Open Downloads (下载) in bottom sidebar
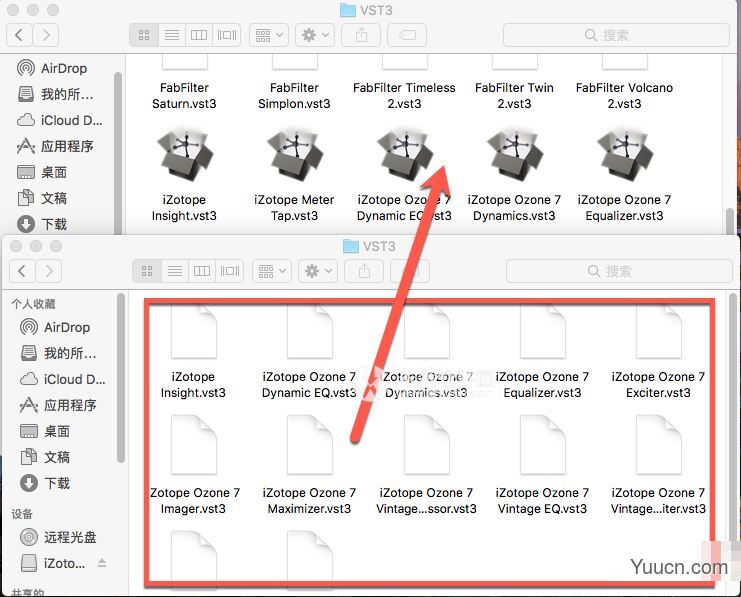 (45, 483)
